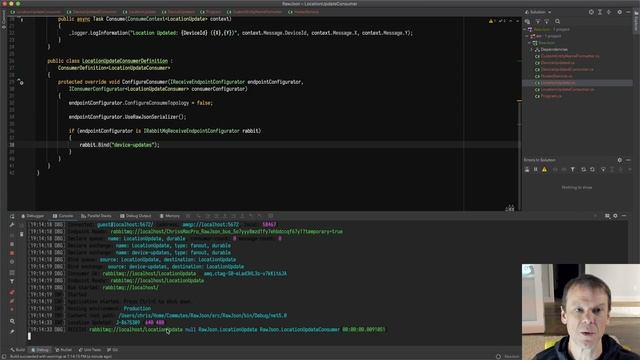The width and height of the screenshot is (640, 360).
Task: Click the override gutter marker at ConfigureConsumer
Action: [20, 82]
